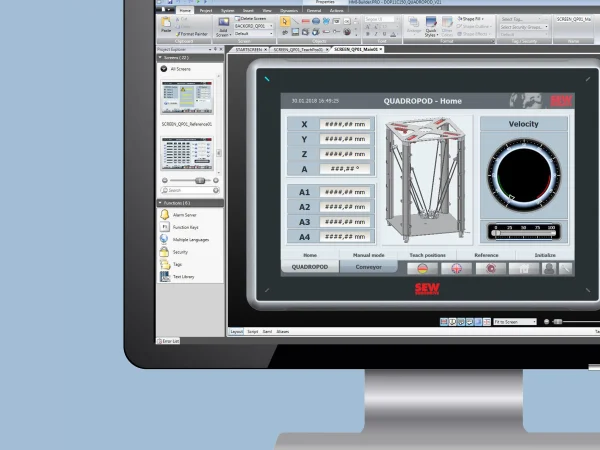Select the blue ellipse object

(316, 21)
